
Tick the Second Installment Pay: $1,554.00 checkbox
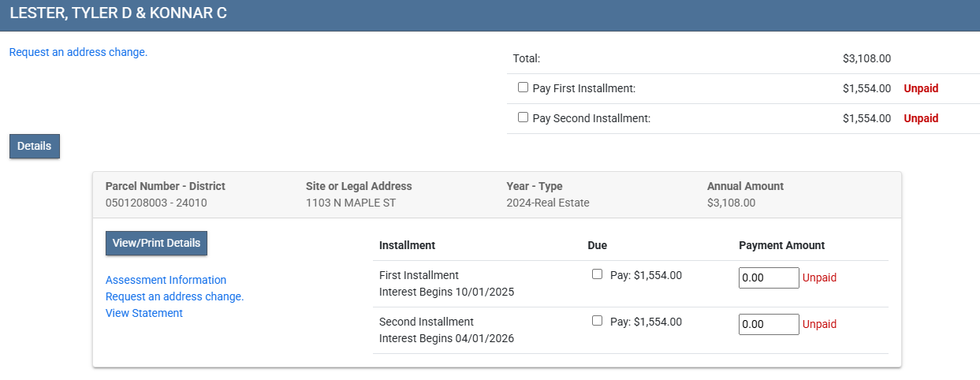(x=597, y=321)
